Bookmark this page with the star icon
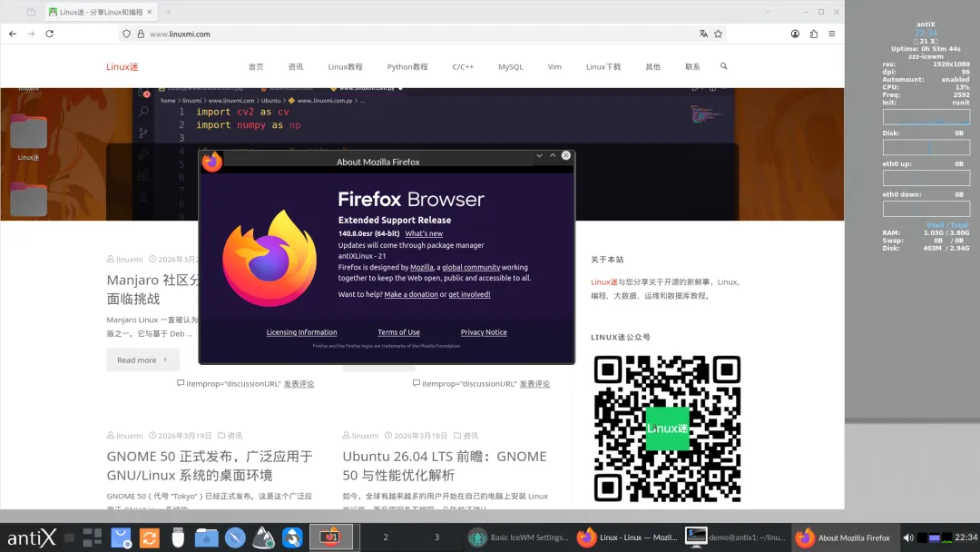 tap(718, 34)
